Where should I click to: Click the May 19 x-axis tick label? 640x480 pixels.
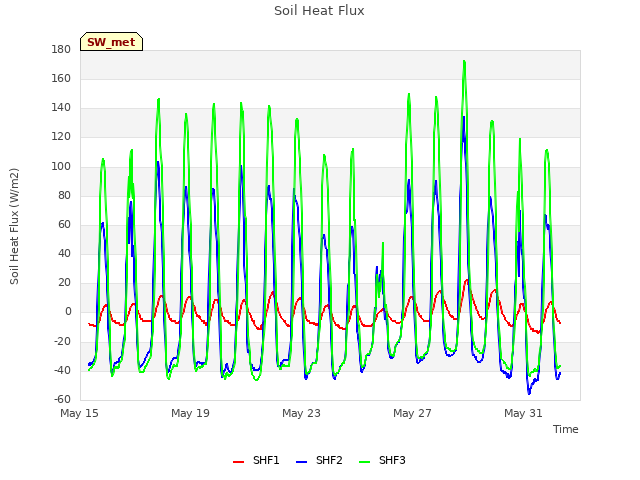(x=191, y=413)
